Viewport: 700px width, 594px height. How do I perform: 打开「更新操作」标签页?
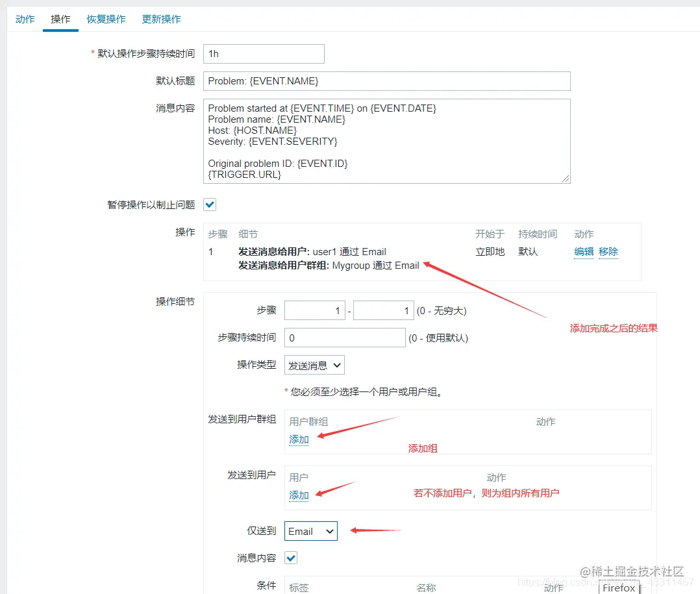click(x=161, y=19)
